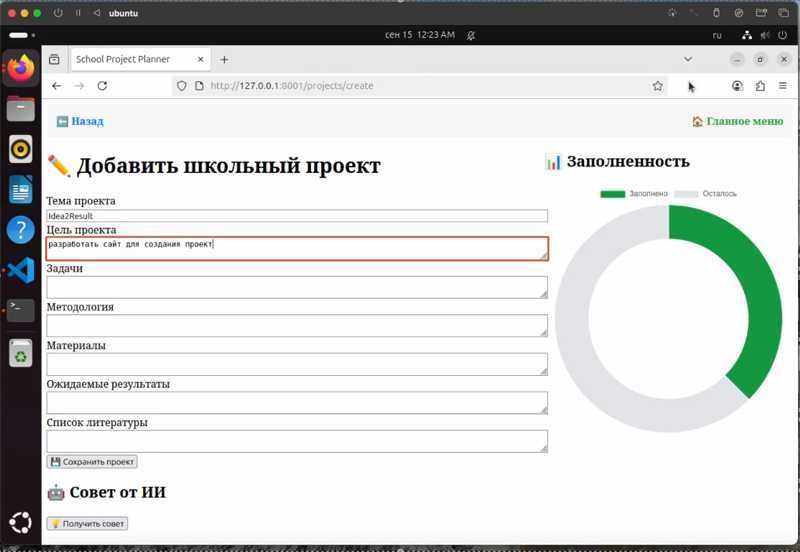Open the Firefox extensions puzzle icon
Screen dimensions: 800x552
tap(760, 86)
